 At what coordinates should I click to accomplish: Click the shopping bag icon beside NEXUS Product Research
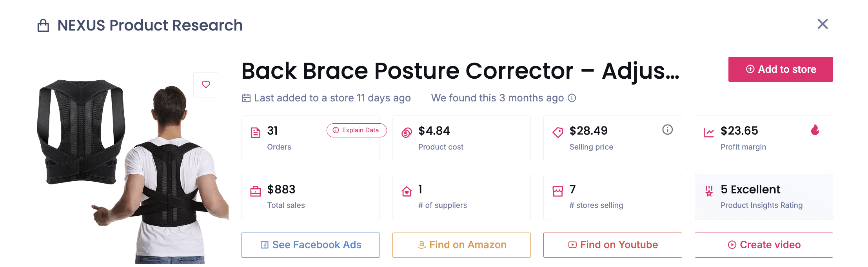(x=43, y=25)
